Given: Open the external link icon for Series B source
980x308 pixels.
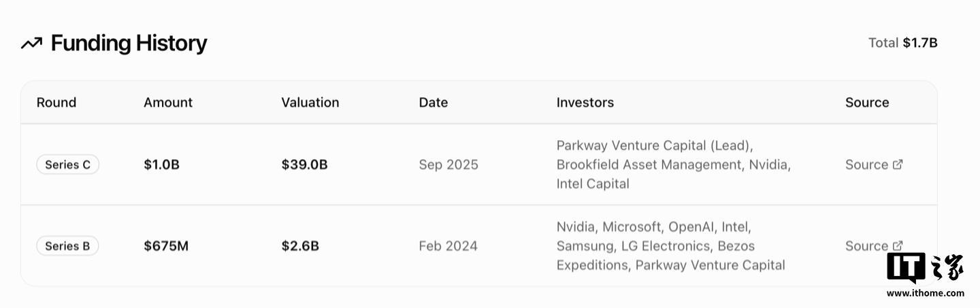Looking at the screenshot, I should (898, 245).
